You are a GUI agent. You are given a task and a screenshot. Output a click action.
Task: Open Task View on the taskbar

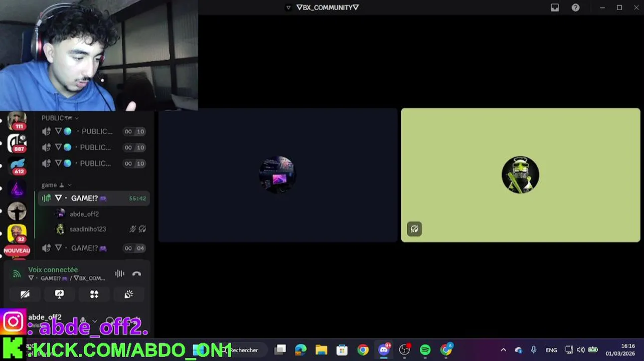(280, 350)
